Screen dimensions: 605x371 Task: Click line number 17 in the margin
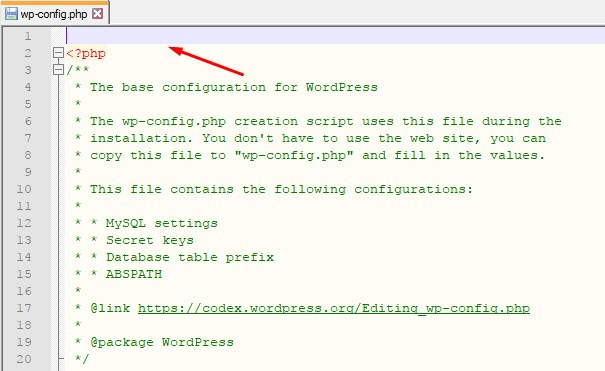coord(24,308)
